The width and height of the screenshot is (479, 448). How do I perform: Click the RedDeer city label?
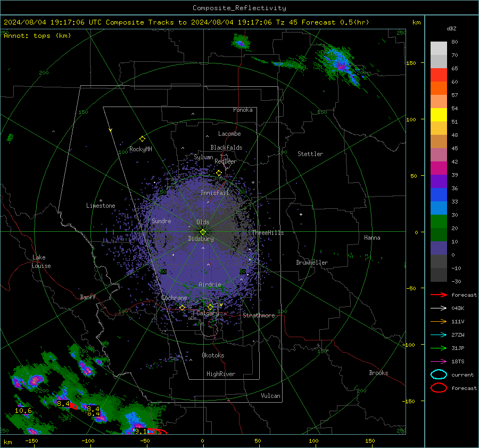(x=226, y=161)
